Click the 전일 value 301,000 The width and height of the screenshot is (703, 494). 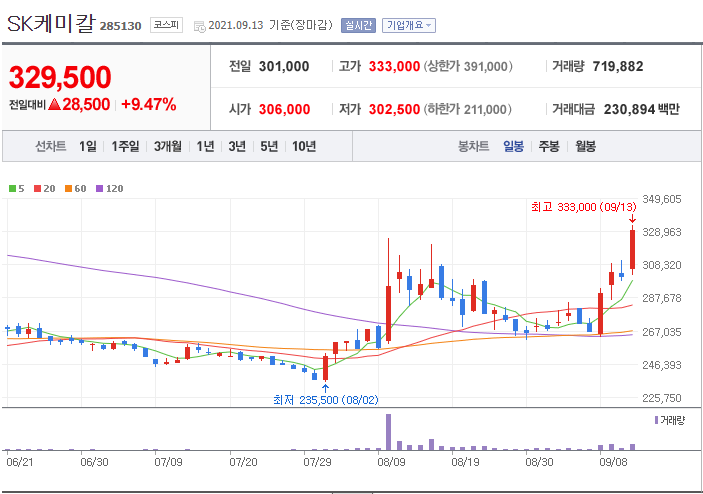click(284, 66)
